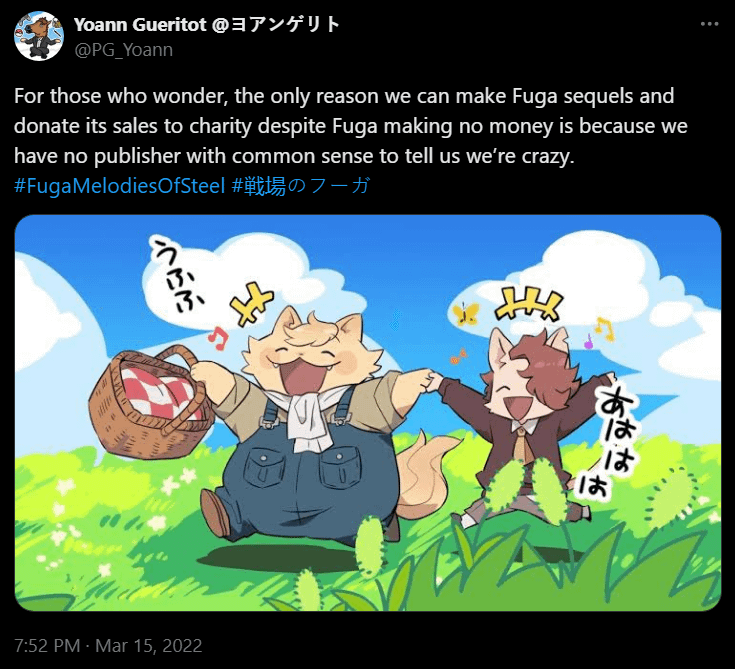Click the white scarf on the cat
The image size is (735, 669).
pos(312,415)
